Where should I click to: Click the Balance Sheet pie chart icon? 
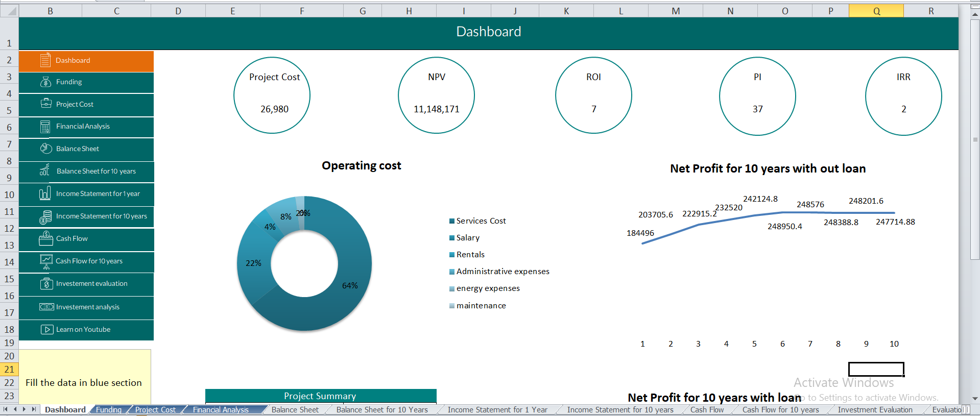46,149
